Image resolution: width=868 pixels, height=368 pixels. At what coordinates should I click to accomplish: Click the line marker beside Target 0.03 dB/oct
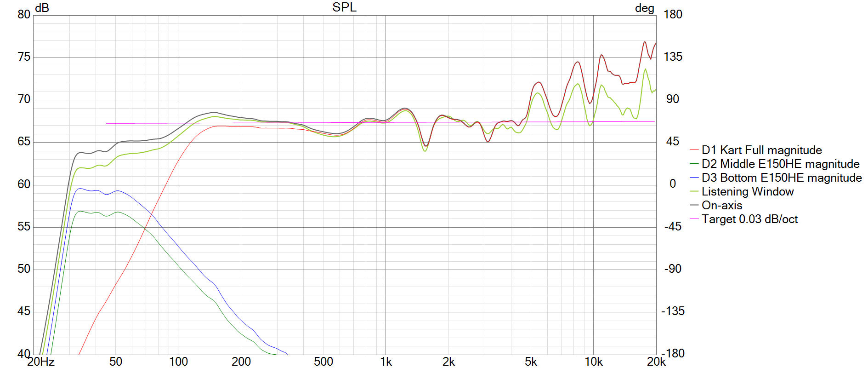tap(694, 219)
